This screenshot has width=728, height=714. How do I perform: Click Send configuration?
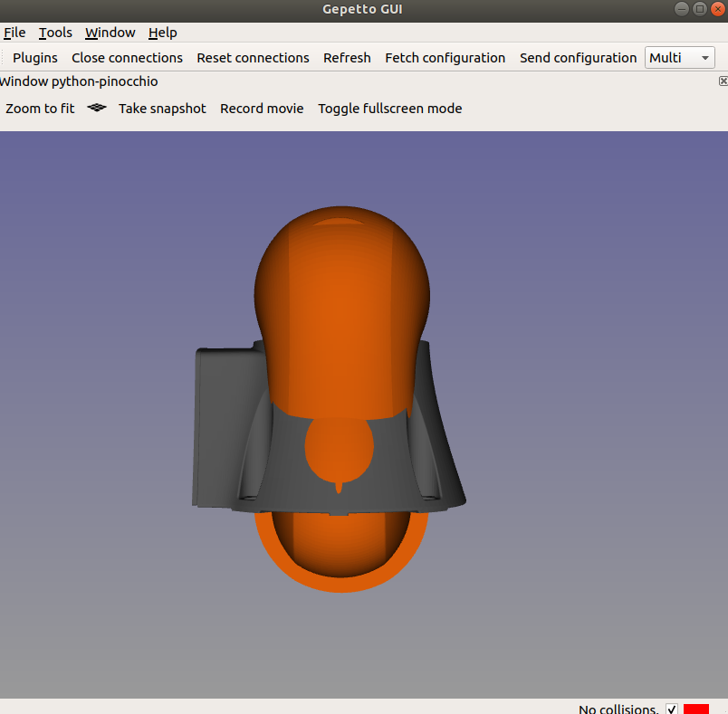click(x=578, y=57)
